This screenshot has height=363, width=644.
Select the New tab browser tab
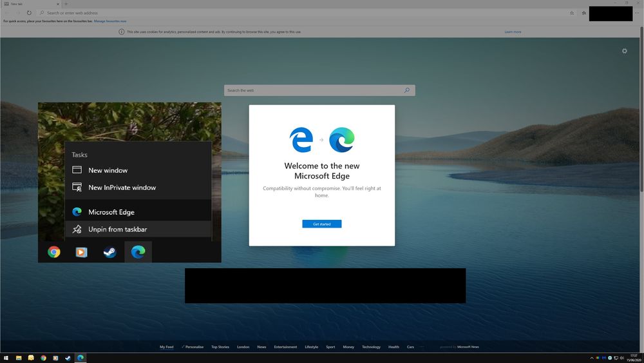click(x=32, y=4)
